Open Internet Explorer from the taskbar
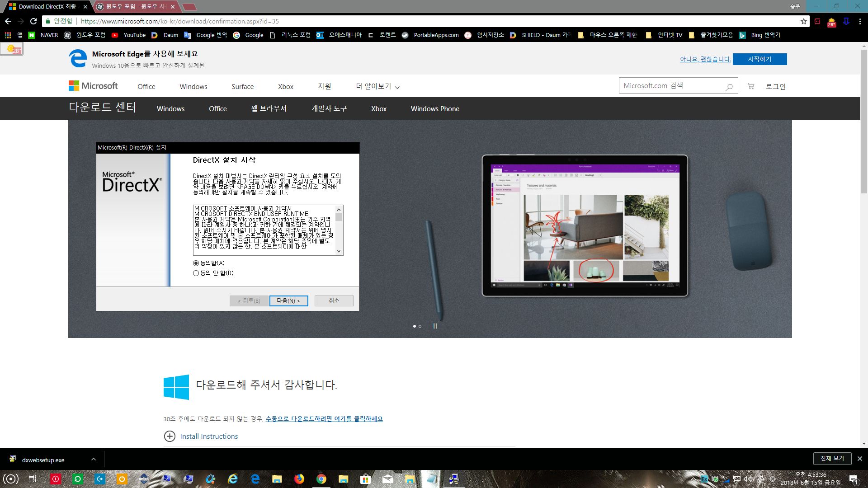868x488 pixels. tap(233, 479)
